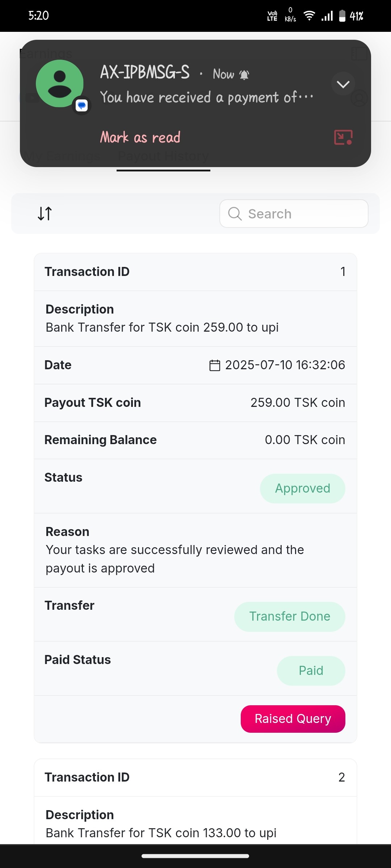The height and width of the screenshot is (868, 391).
Task: Tap the Transaction ID 2 card header
Action: tap(195, 777)
